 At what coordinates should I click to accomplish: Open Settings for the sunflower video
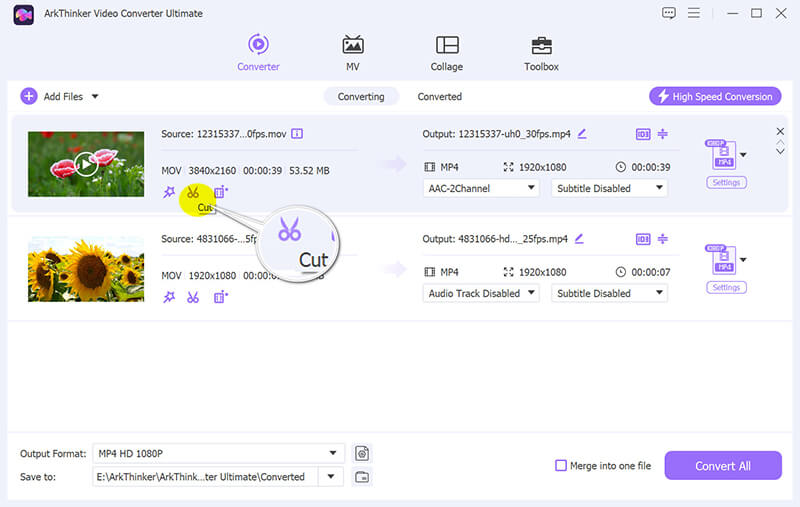click(726, 288)
